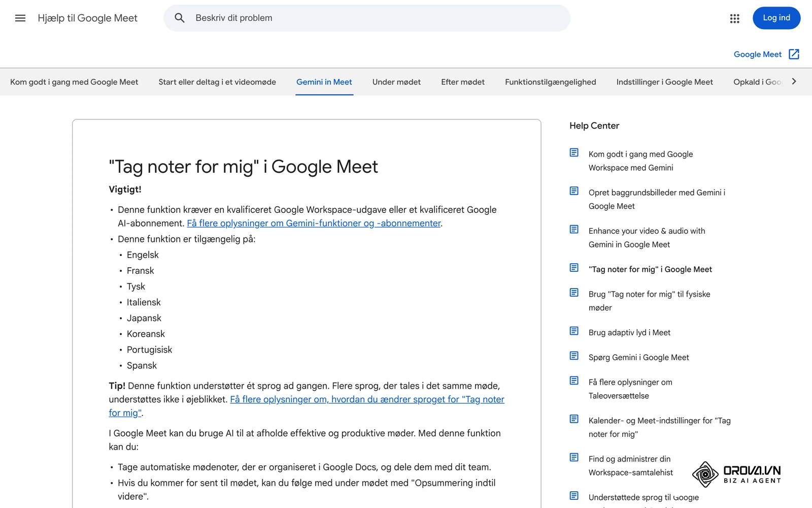Click the article icon beside "Opret baggrundsbilleder med Gemini"
Screen dimensions: 812x508
(x=574, y=191)
